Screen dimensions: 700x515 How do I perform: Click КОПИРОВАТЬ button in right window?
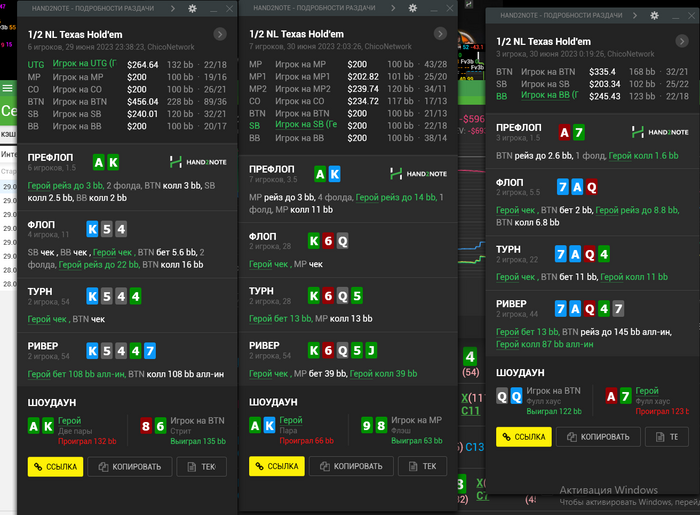pos(598,437)
